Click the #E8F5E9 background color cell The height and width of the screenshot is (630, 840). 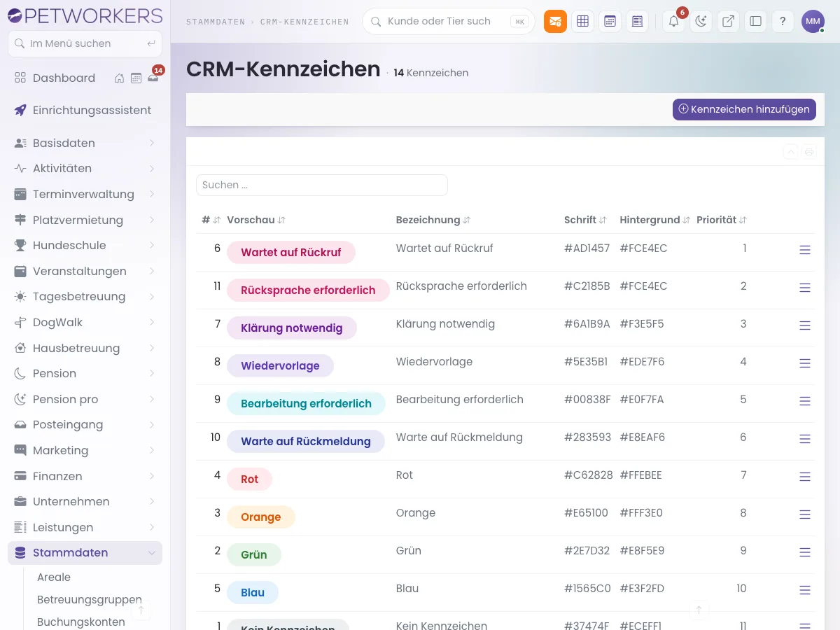click(642, 550)
